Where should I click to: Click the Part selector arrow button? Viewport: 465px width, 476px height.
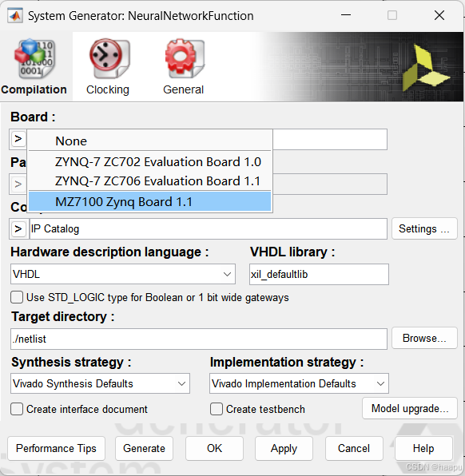click(x=18, y=184)
